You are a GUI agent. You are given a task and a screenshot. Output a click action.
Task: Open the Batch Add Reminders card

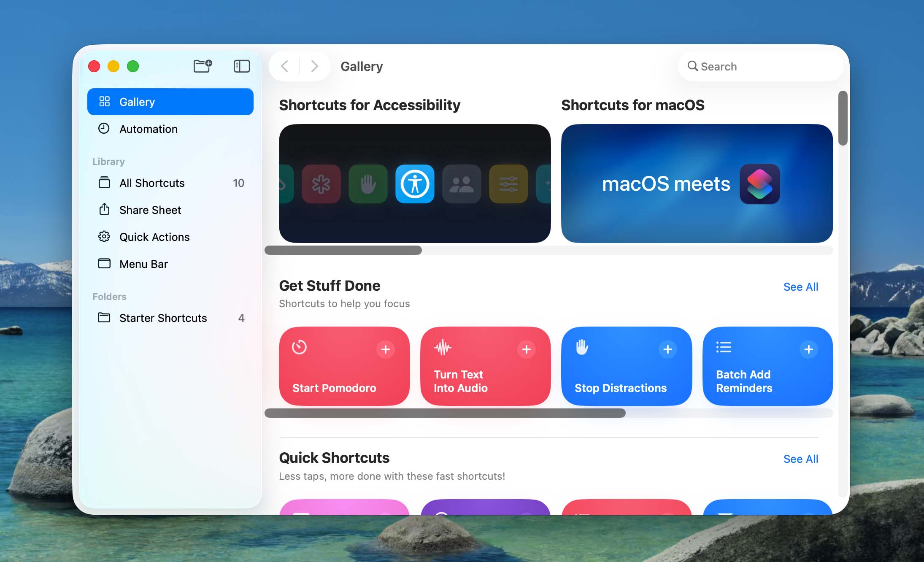pyautogui.click(x=767, y=366)
